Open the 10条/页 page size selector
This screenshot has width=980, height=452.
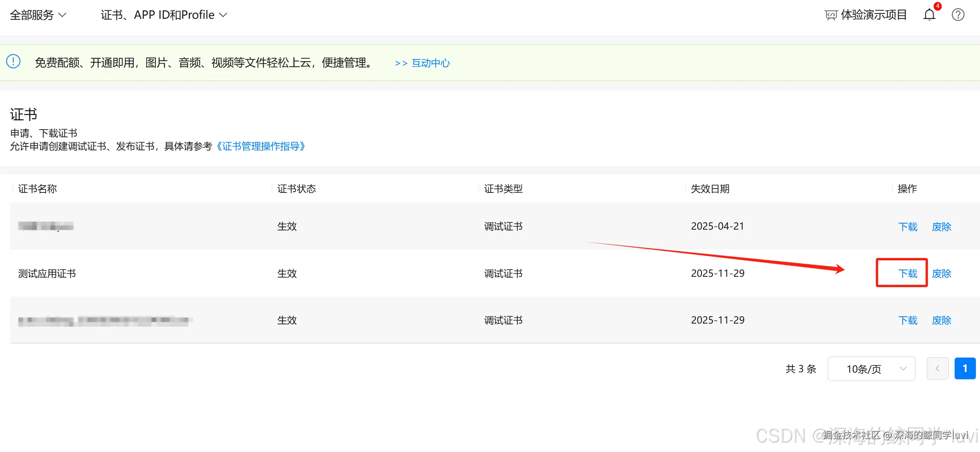pos(871,368)
